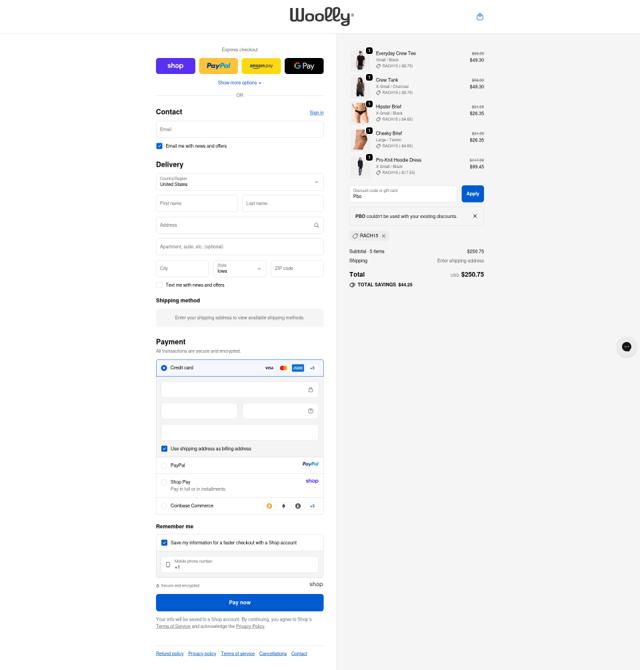Pay with Google Pay express button

point(304,66)
